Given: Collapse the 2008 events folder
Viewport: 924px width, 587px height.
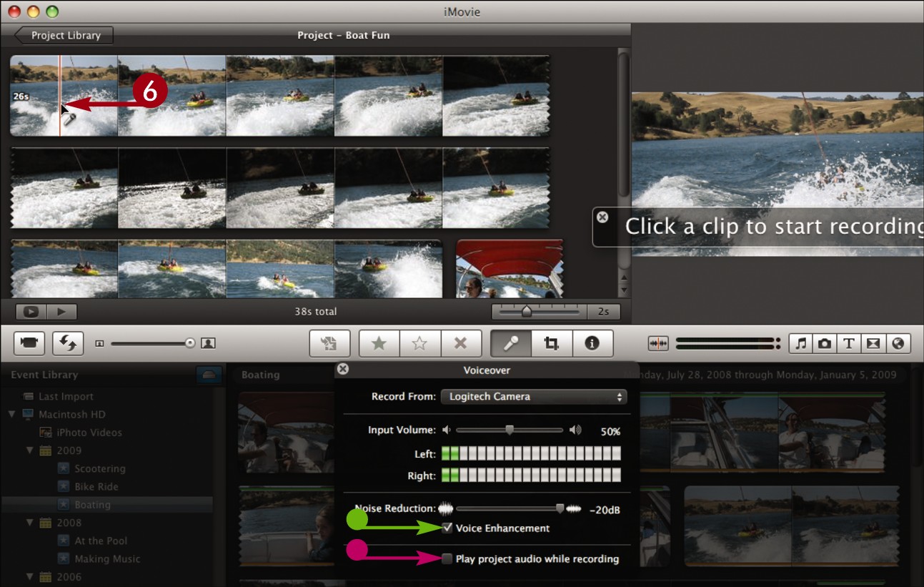Looking at the screenshot, I should [x=29, y=523].
